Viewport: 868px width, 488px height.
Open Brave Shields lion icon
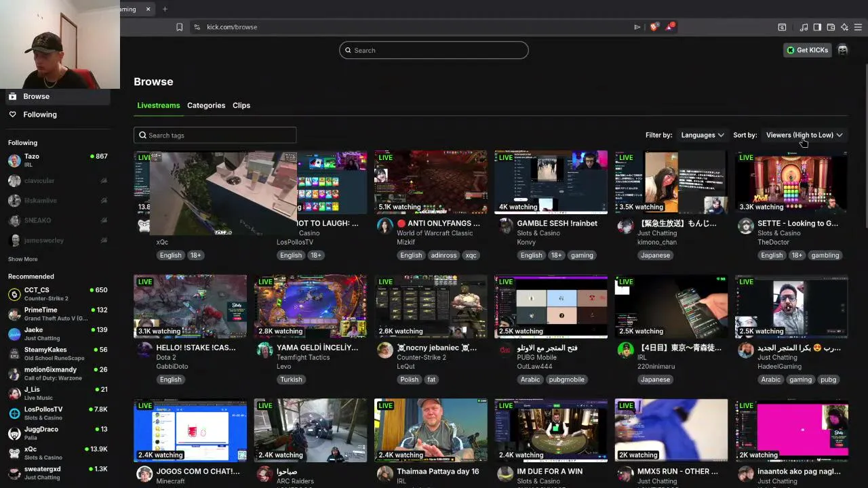(654, 27)
